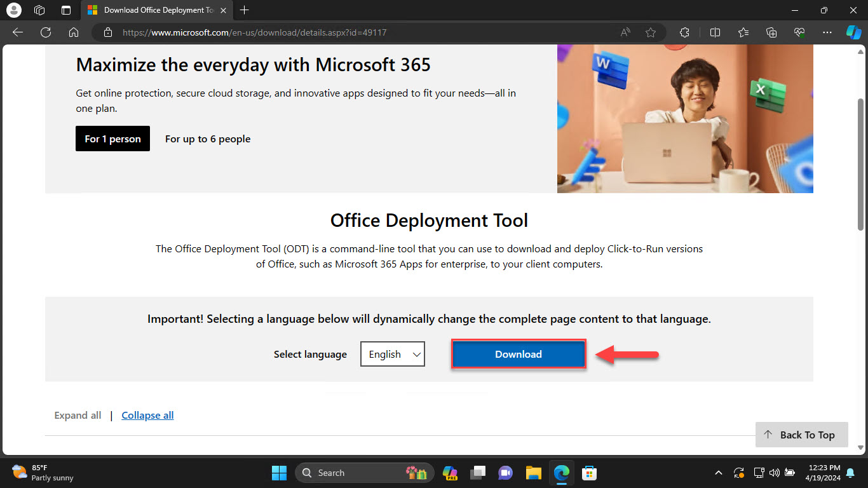The width and height of the screenshot is (868, 488).
Task: Click the Microsoft Edge taskbar icon
Action: (561, 473)
